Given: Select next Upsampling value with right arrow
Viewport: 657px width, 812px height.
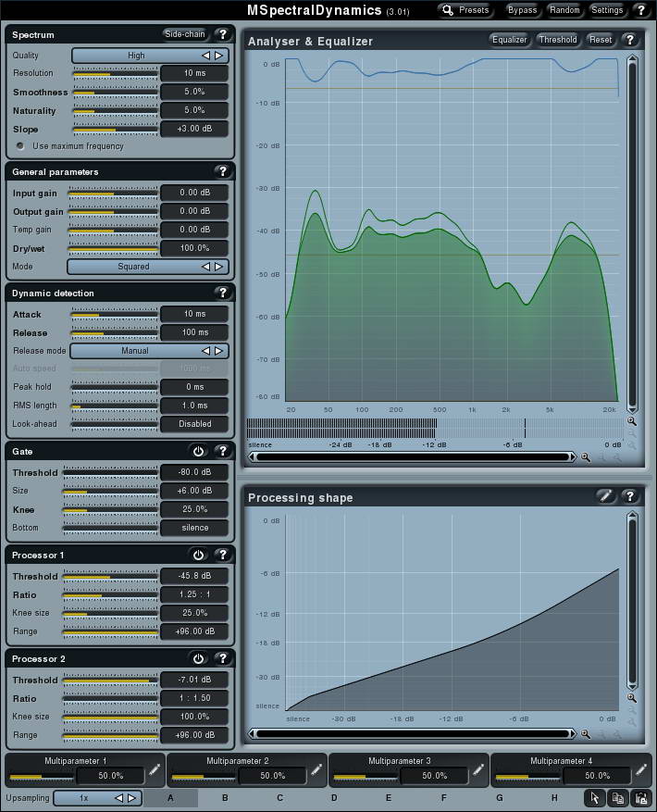Looking at the screenshot, I should (x=132, y=798).
